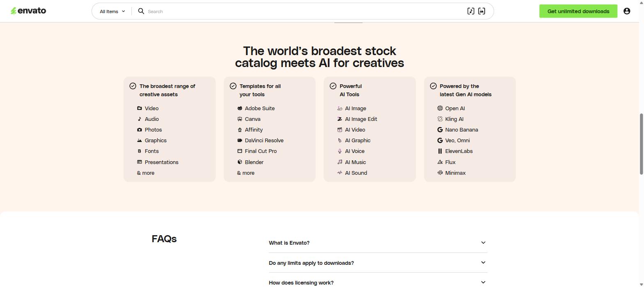Click the page vertical scrollbar
The width and height of the screenshot is (644, 287).
coord(641,144)
